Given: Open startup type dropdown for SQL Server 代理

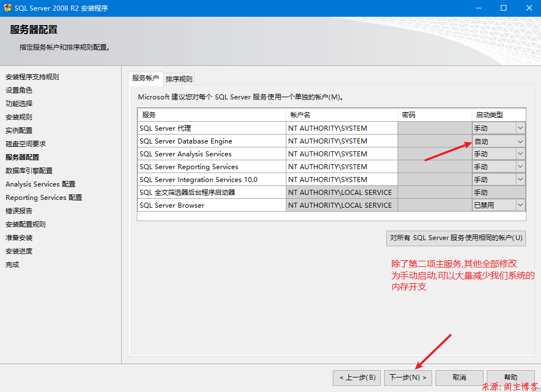Looking at the screenshot, I should click(x=520, y=128).
